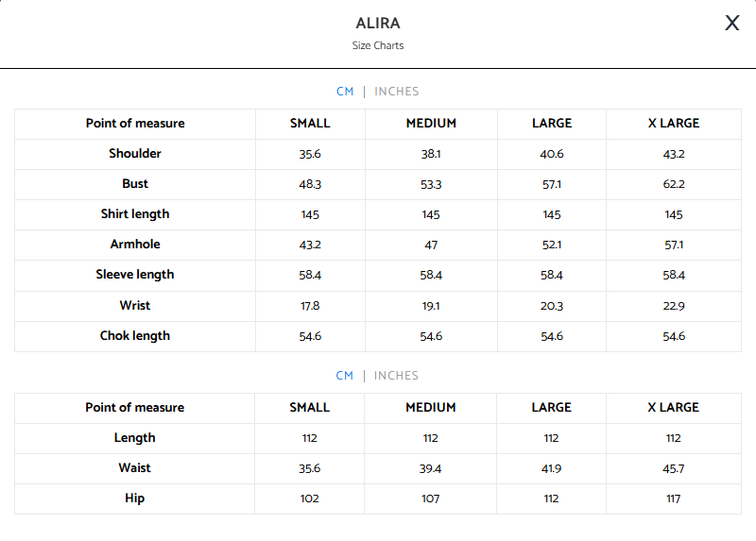Click the SMALL column header in top table
The height and width of the screenshot is (541, 756).
click(310, 124)
